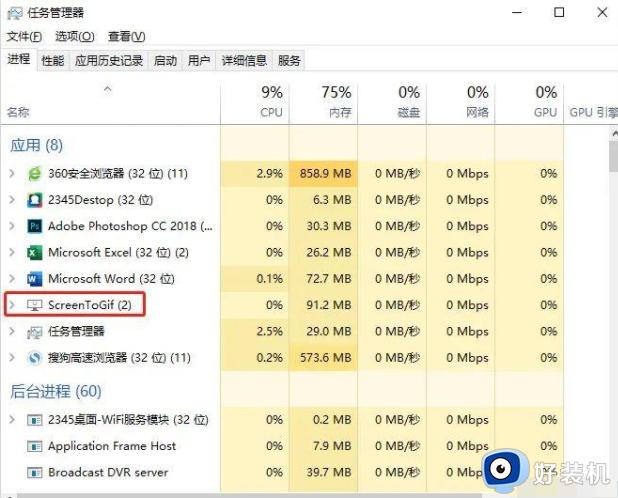Click the 搜狗高速浏览器 icon
Image resolution: width=618 pixels, height=498 pixels.
(x=34, y=358)
